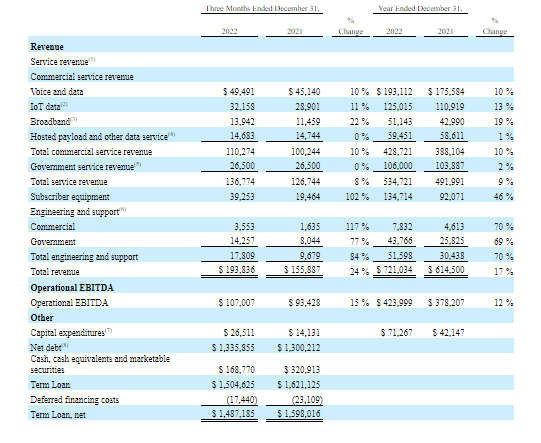Click Operational EBITDA value $ 107,007
The height and width of the screenshot is (443, 541).
[237, 303]
